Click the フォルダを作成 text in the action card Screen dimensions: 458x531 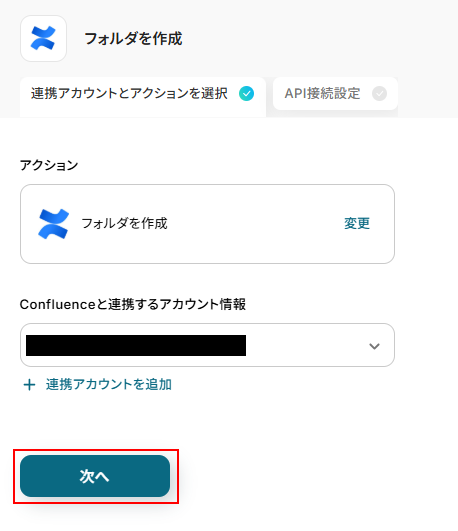(124, 224)
